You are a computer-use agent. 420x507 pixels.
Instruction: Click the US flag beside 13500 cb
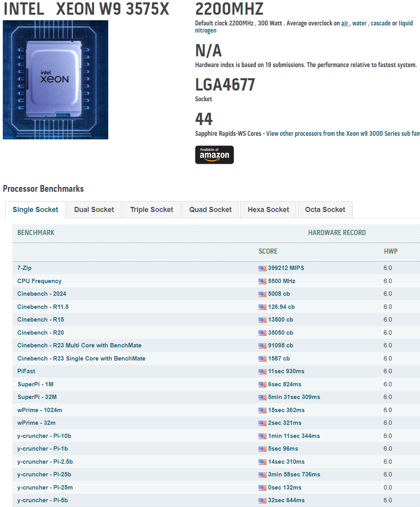pyautogui.click(x=263, y=320)
